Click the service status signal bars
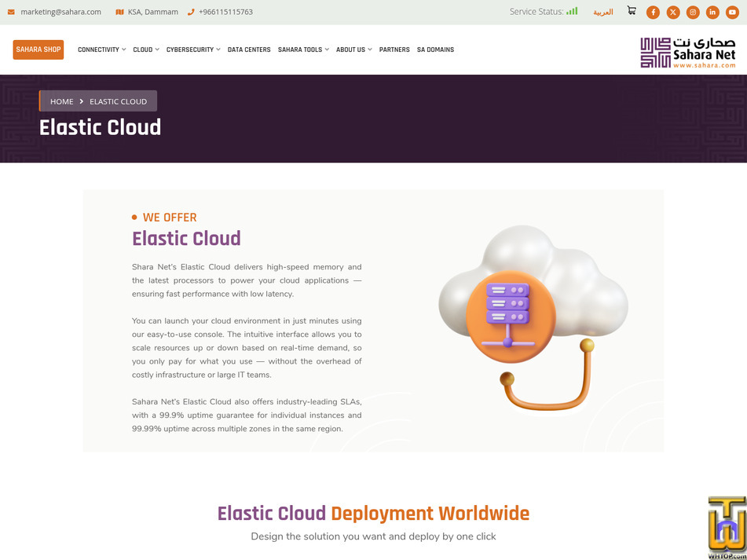 572,11
